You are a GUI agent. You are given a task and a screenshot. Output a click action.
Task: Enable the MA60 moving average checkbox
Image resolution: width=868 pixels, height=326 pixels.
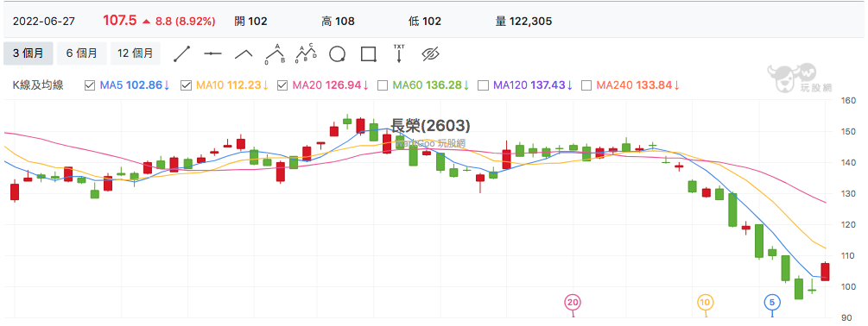click(x=382, y=85)
